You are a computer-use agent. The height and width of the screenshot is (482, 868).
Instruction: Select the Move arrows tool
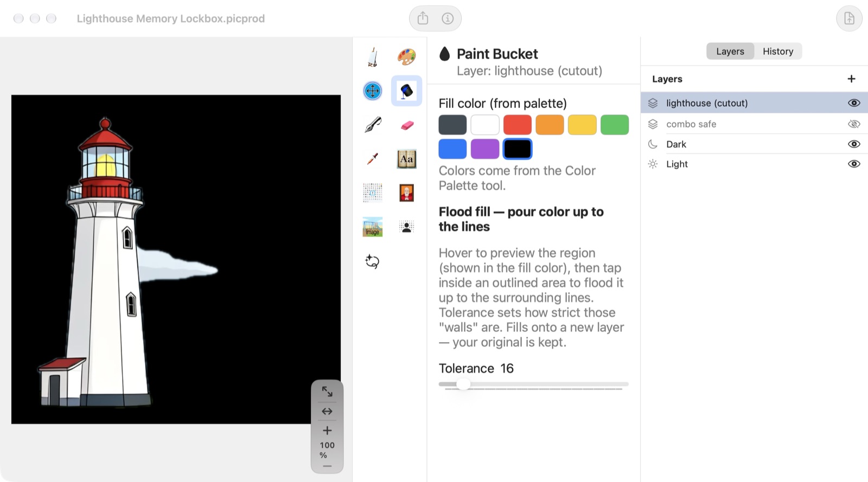tap(373, 91)
